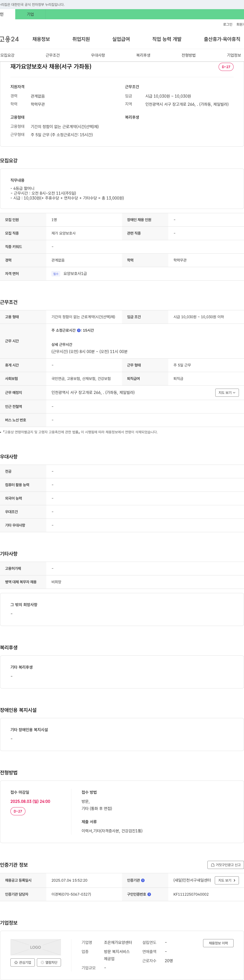The width and height of the screenshot is (244, 980).
Task: Select 업종 text 방문 복지서비스 제공업
Action: pos(117,955)
